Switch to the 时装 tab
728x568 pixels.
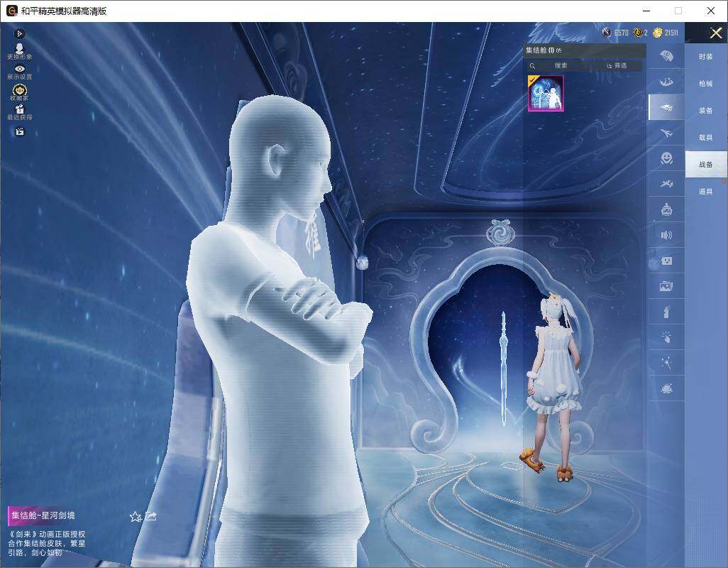[706, 57]
